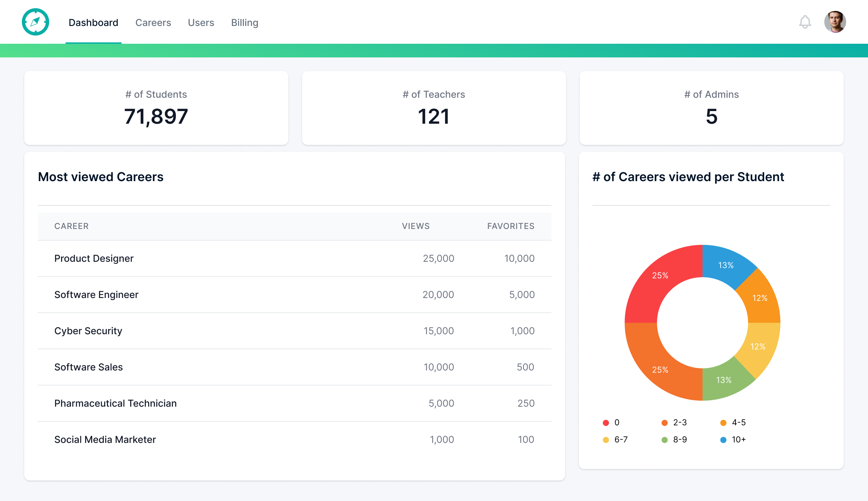The width and height of the screenshot is (868, 501).
Task: Open the Users section
Action: point(201,22)
